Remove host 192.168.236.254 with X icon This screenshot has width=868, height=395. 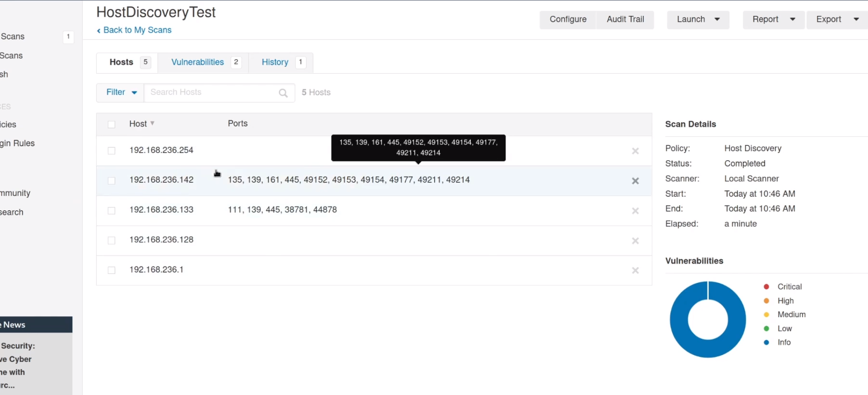point(635,151)
